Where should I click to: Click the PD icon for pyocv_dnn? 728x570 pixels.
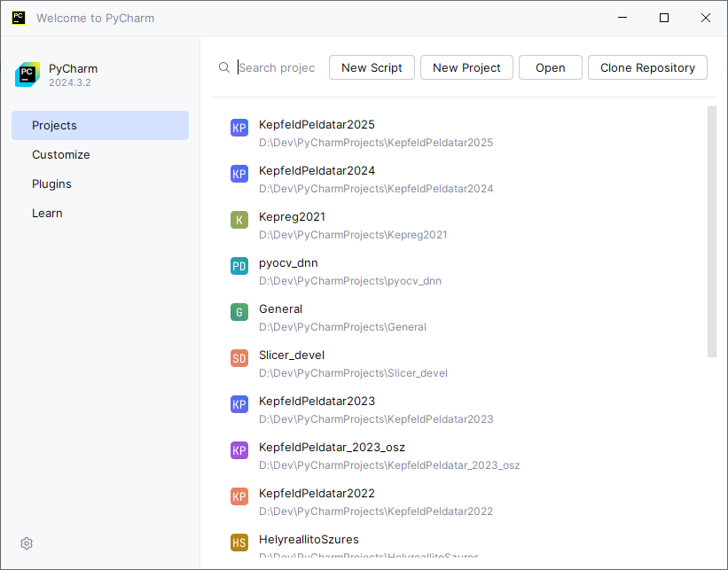[x=239, y=266]
